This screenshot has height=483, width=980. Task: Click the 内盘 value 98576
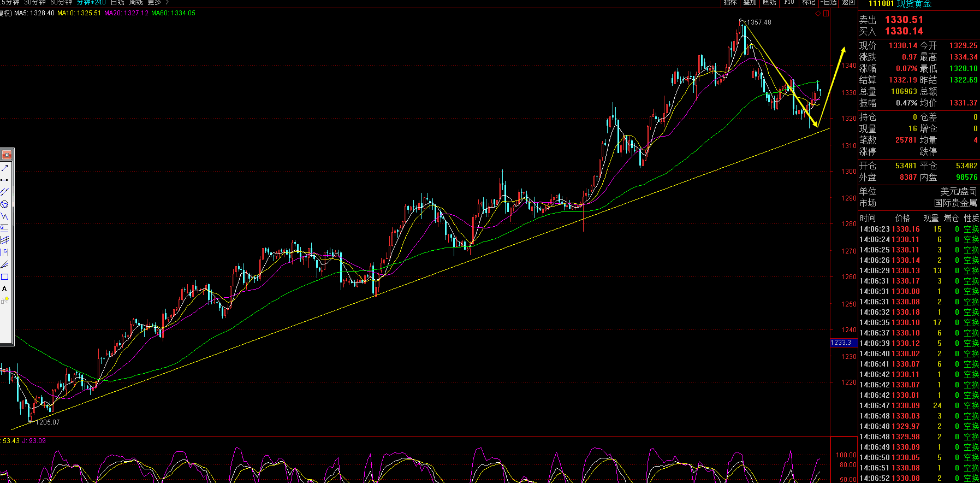[967, 178]
